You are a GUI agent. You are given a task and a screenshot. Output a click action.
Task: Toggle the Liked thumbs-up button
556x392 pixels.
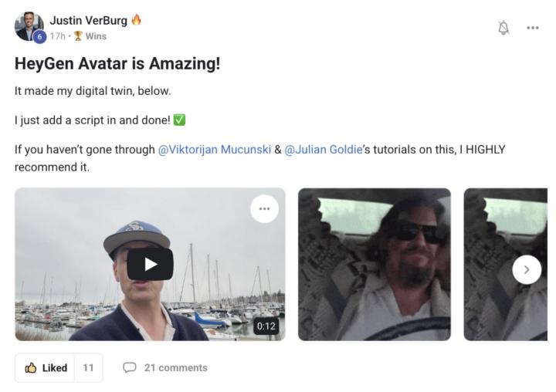tap(45, 368)
